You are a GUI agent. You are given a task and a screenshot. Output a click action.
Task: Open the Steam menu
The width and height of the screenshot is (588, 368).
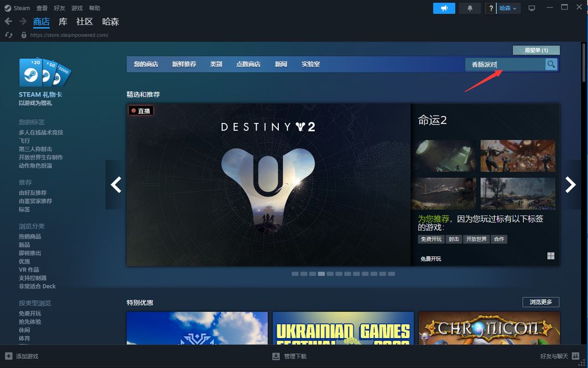(x=22, y=8)
